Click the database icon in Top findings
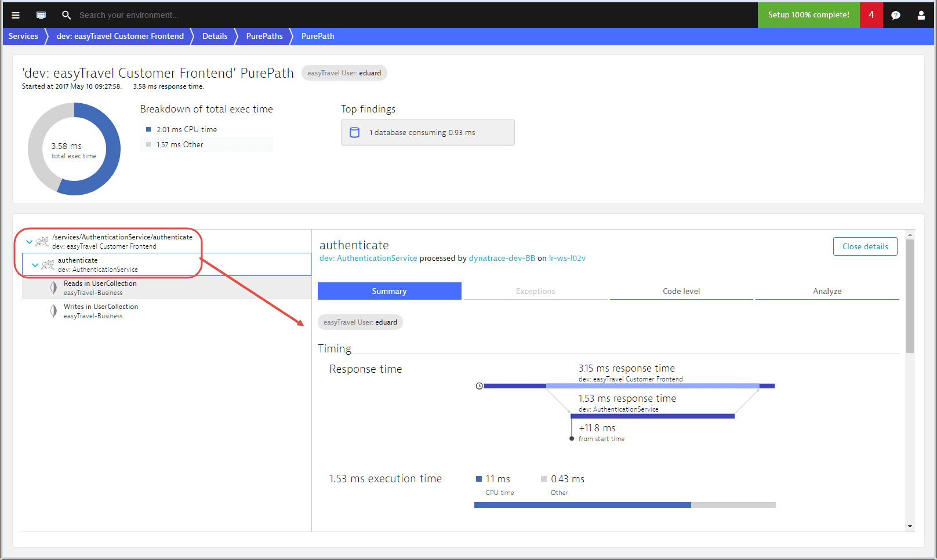Screen dimensions: 937x560 355,132
